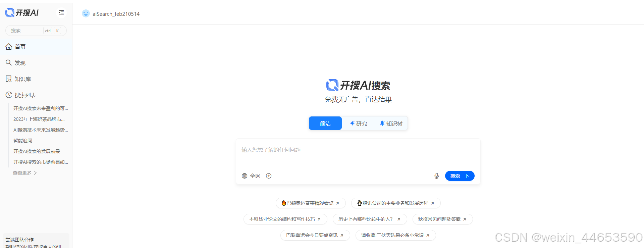Open suggestion 历史上有哪些比较牛的人?
The height and width of the screenshot is (248, 644).
coord(370,219)
